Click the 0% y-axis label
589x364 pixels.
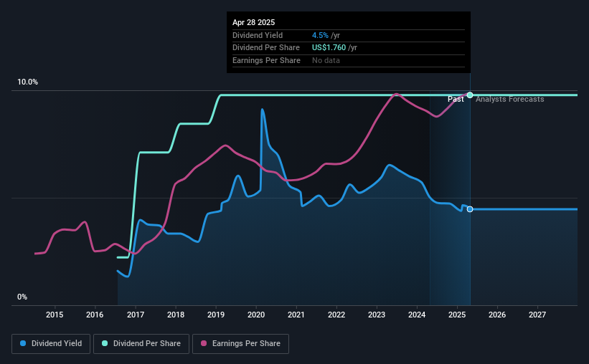tap(22, 297)
